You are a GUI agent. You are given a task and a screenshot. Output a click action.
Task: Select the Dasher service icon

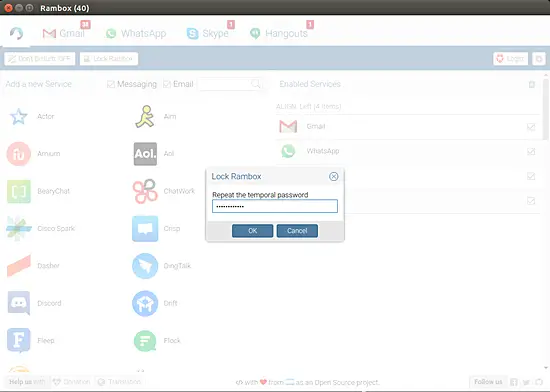pos(19,266)
